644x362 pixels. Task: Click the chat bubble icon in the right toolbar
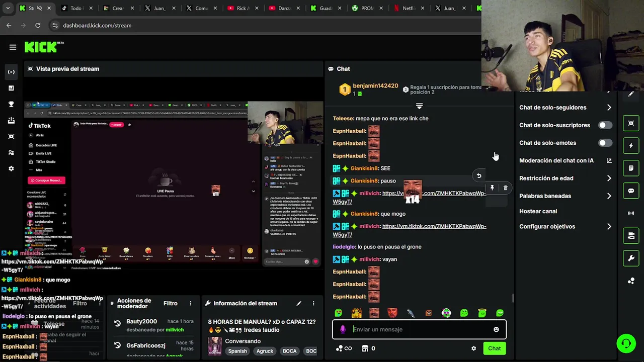point(631,191)
